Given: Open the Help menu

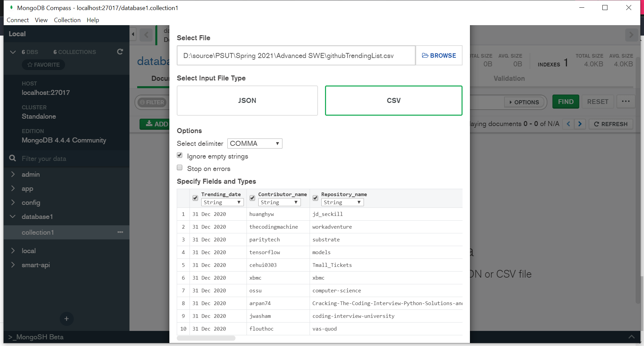Looking at the screenshot, I should (x=93, y=20).
